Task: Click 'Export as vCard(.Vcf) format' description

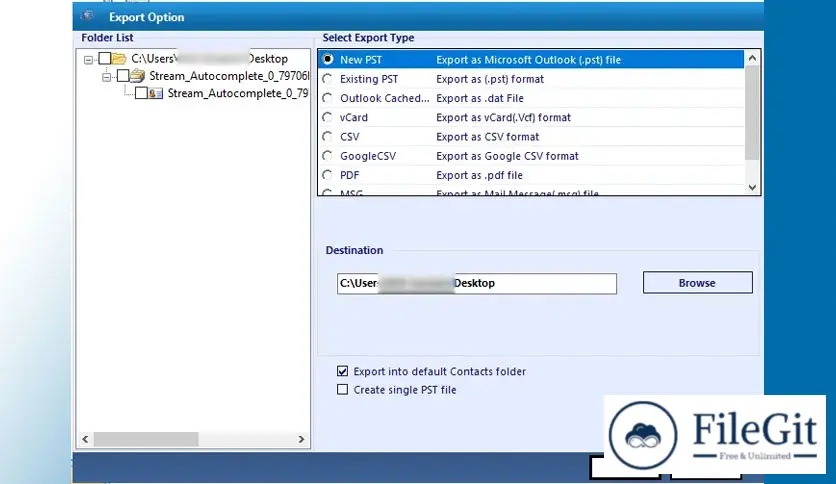Action: pos(503,117)
